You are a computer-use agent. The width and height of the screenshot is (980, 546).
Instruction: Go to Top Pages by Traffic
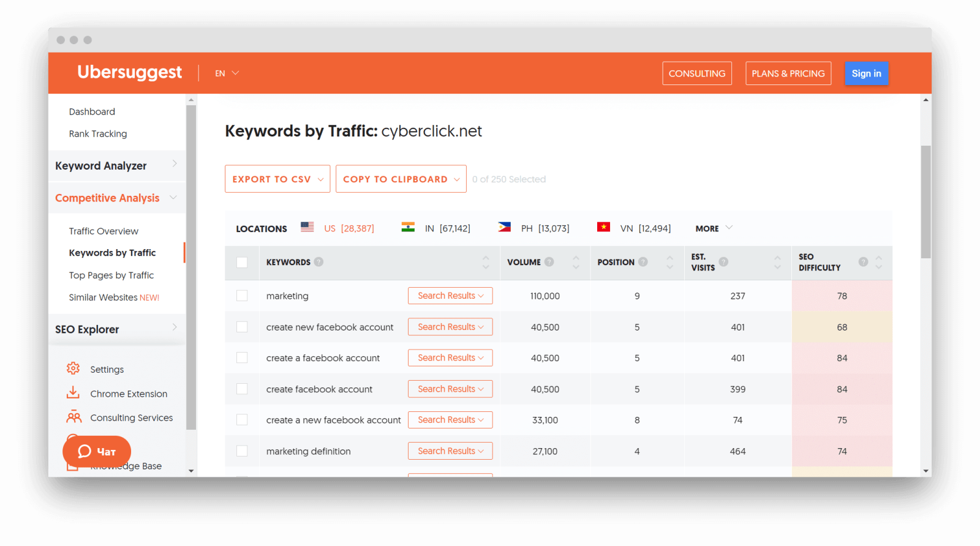(111, 275)
